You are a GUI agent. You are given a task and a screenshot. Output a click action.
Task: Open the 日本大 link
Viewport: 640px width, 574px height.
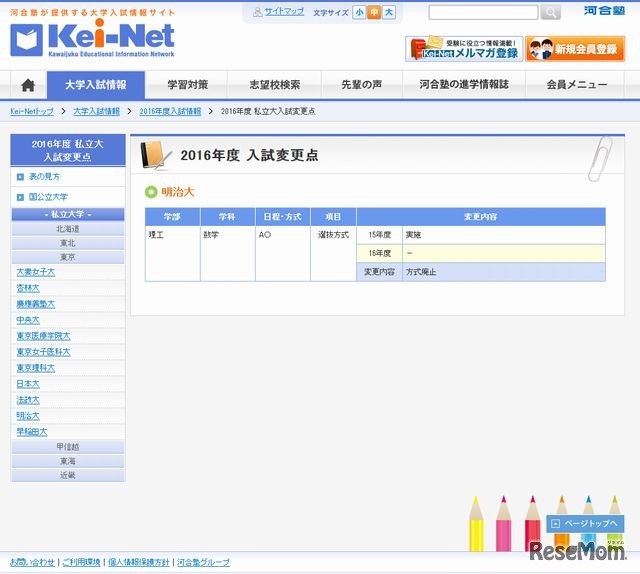pos(28,384)
